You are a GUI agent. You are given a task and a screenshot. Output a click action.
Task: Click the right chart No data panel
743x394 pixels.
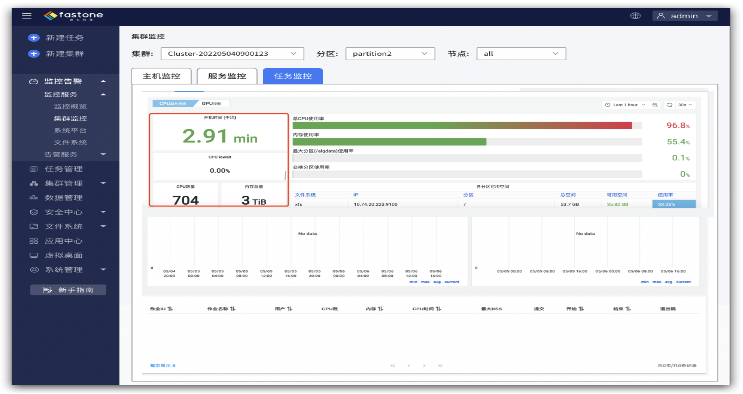click(586, 251)
